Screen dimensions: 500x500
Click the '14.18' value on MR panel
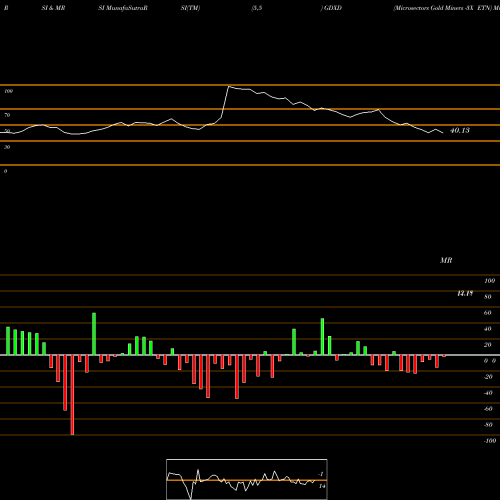[x=465, y=293]
